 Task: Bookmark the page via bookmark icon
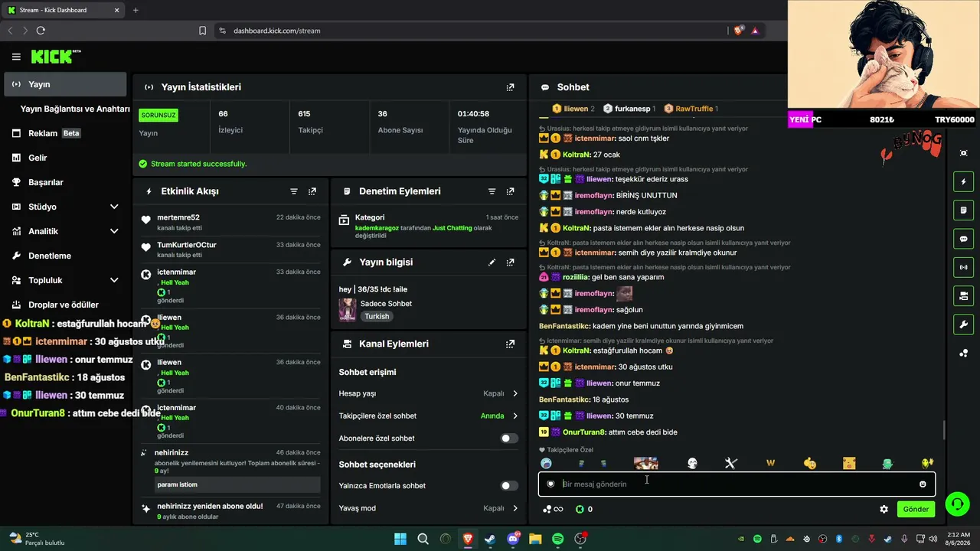pyautogui.click(x=202, y=31)
